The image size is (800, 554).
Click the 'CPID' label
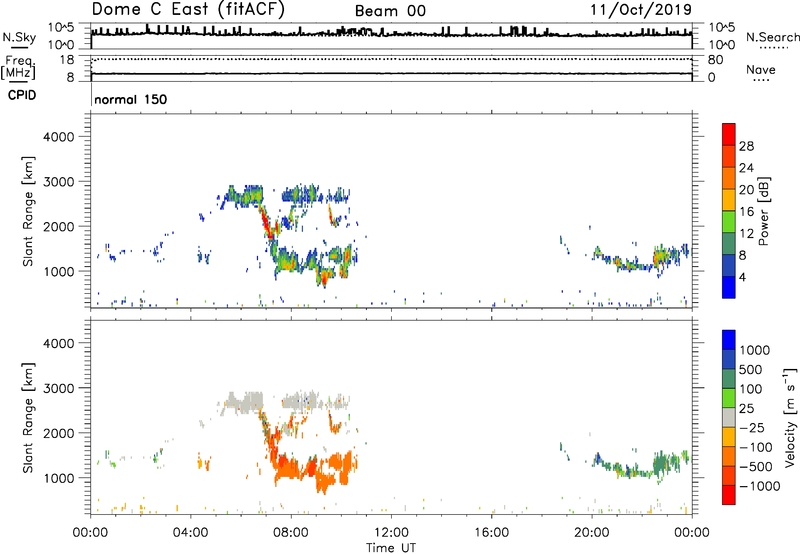22,95
